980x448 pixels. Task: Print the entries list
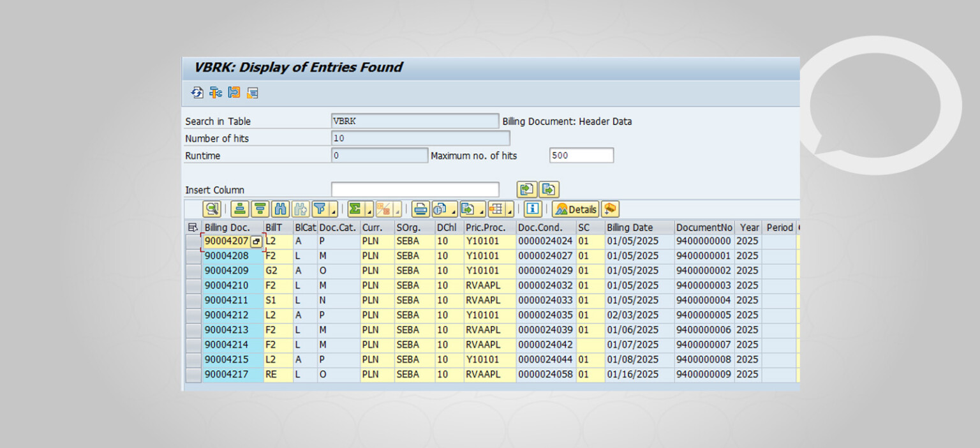point(422,209)
